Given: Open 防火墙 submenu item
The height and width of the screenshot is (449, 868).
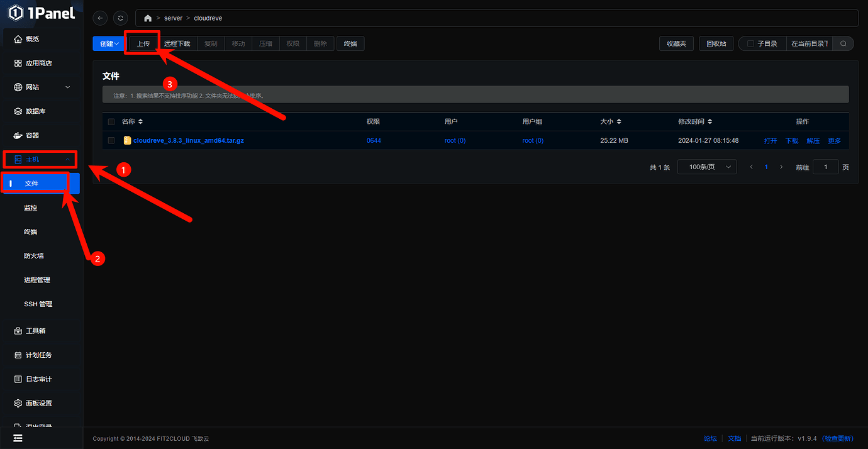Looking at the screenshot, I should [34, 256].
